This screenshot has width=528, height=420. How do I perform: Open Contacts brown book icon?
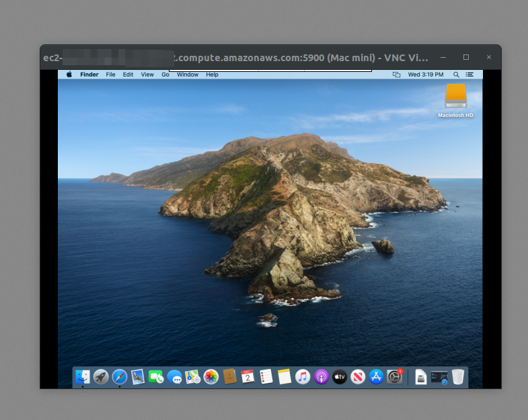click(229, 377)
